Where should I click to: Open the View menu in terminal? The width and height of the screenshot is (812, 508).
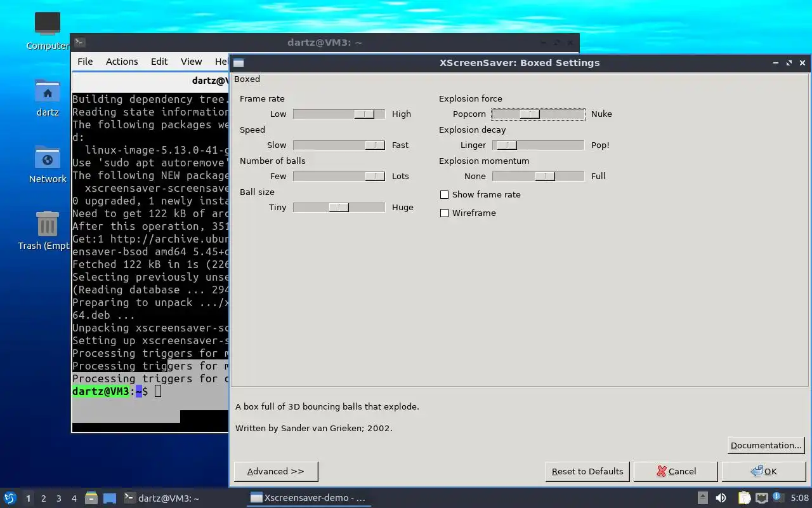(191, 62)
